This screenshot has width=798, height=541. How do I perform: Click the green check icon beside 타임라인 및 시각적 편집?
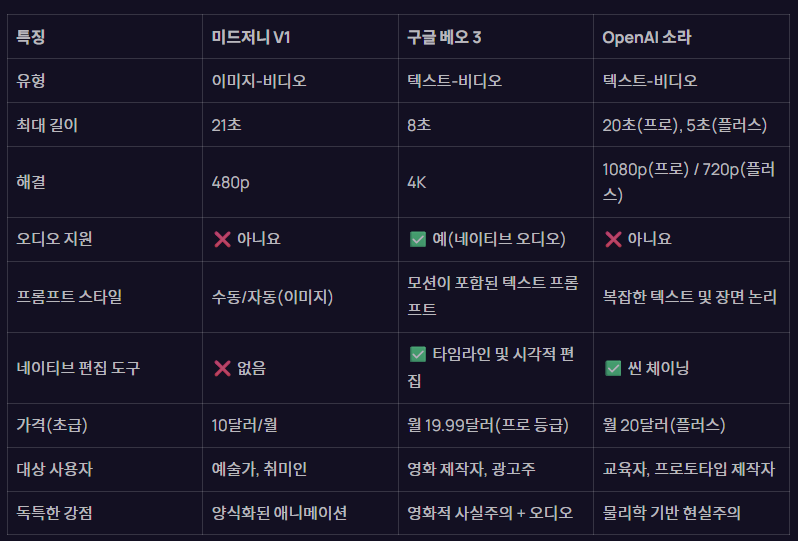[418, 354]
